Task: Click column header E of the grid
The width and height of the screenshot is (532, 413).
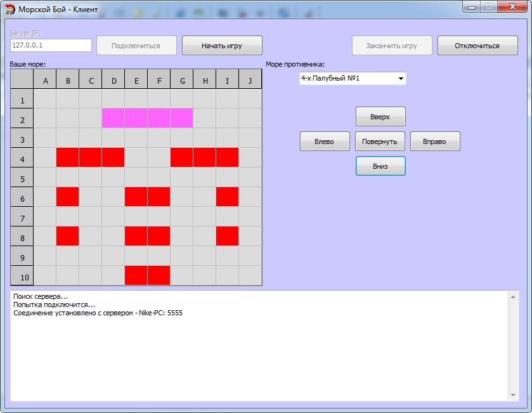Action: pyautogui.click(x=136, y=79)
